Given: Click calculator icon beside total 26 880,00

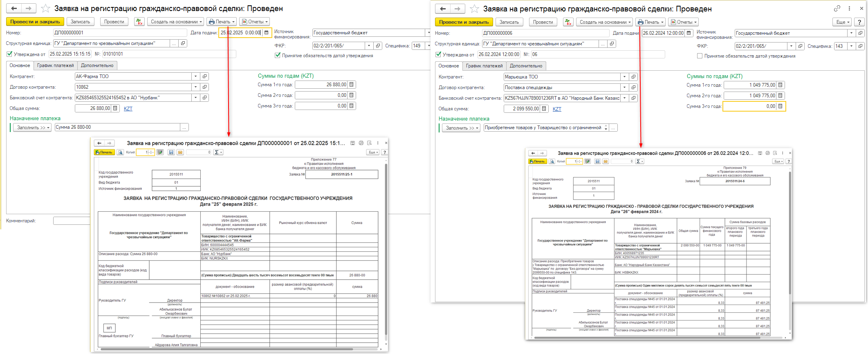Looking at the screenshot, I should pos(115,108).
